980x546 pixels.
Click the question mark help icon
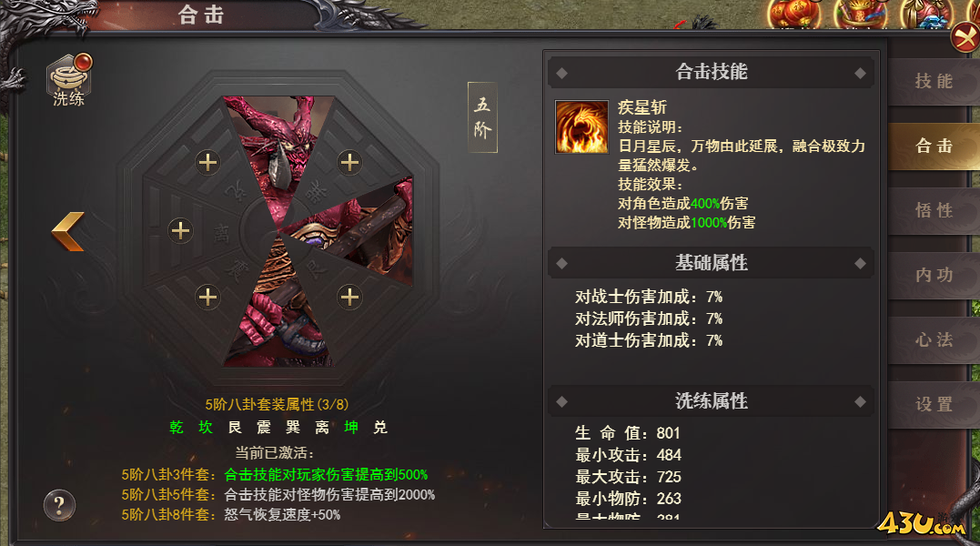(59, 505)
